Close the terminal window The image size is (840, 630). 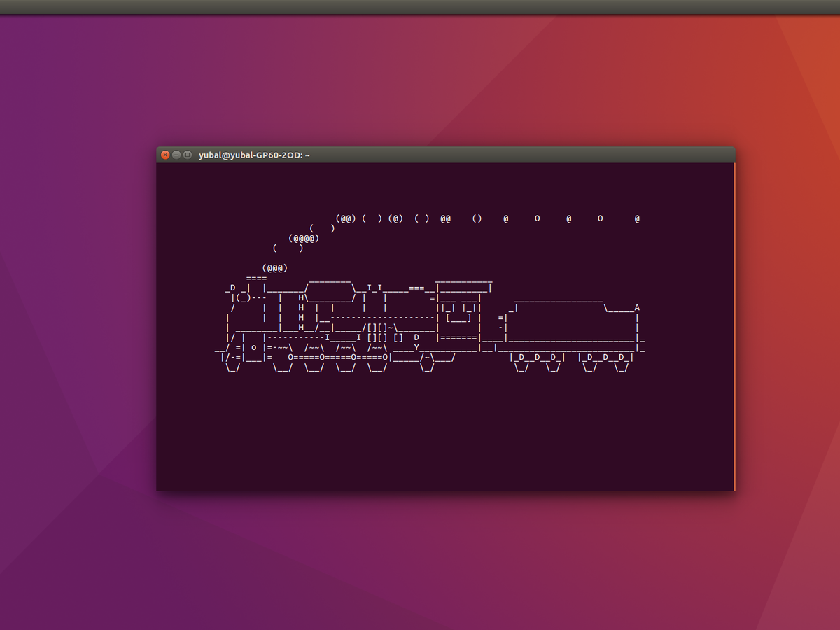pyautogui.click(x=165, y=155)
